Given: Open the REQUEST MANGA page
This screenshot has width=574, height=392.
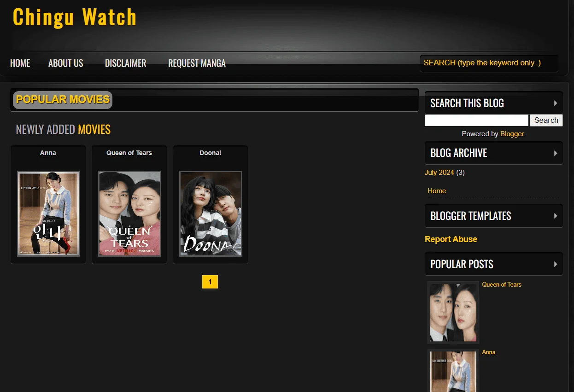Looking at the screenshot, I should (x=197, y=63).
